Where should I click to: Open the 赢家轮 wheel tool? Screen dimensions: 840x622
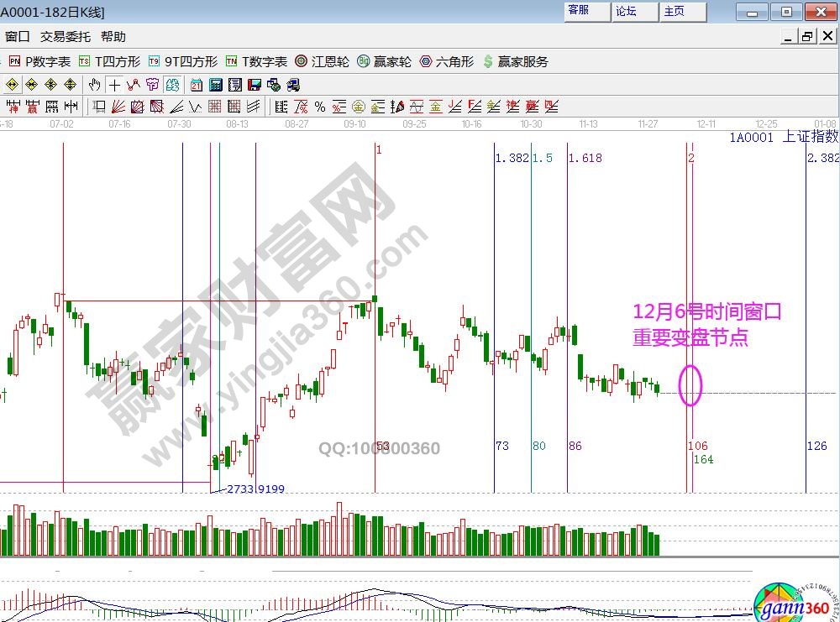pos(384,61)
